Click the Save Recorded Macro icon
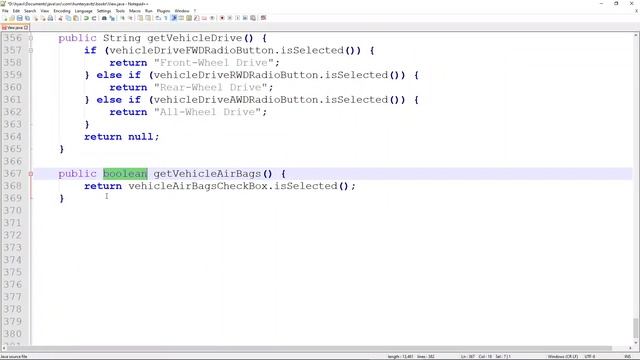 (x=253, y=18)
